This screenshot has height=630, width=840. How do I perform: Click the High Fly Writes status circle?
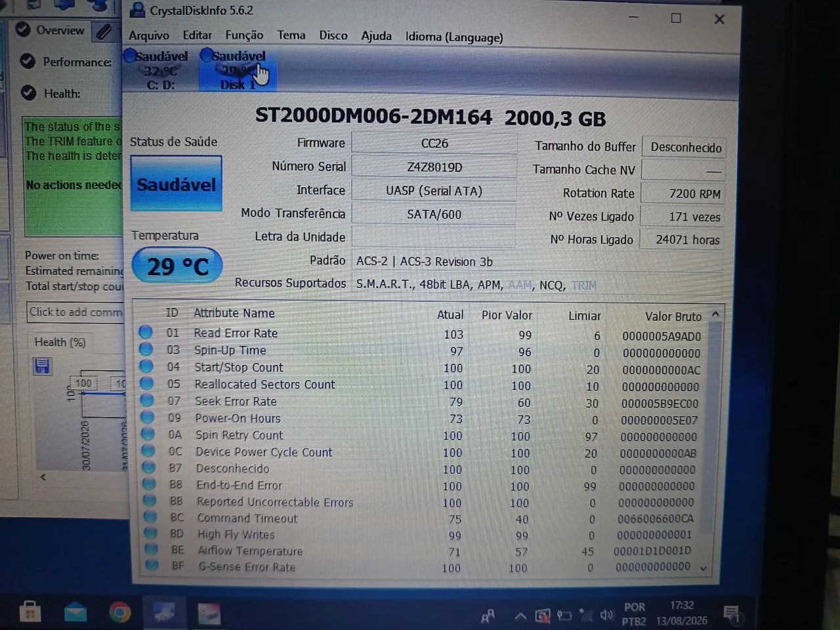[x=151, y=533]
